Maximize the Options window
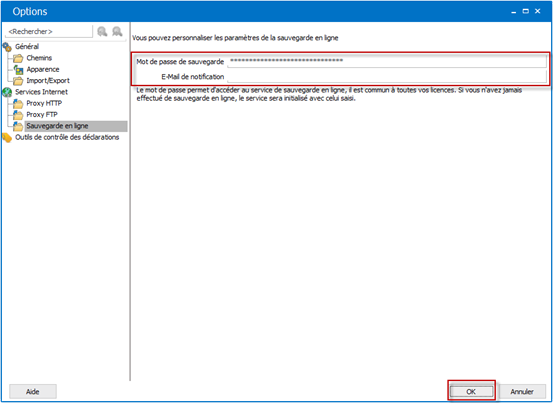This screenshot has width=553, height=403. (x=525, y=11)
